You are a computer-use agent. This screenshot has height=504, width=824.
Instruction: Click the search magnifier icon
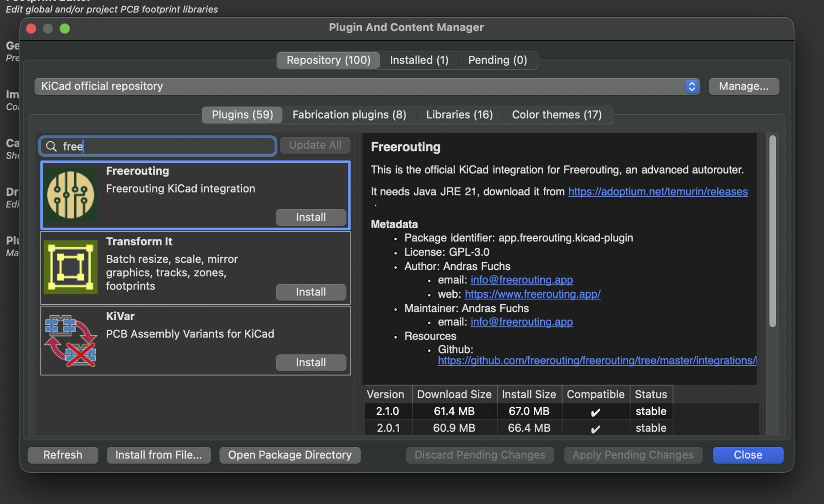click(x=52, y=146)
